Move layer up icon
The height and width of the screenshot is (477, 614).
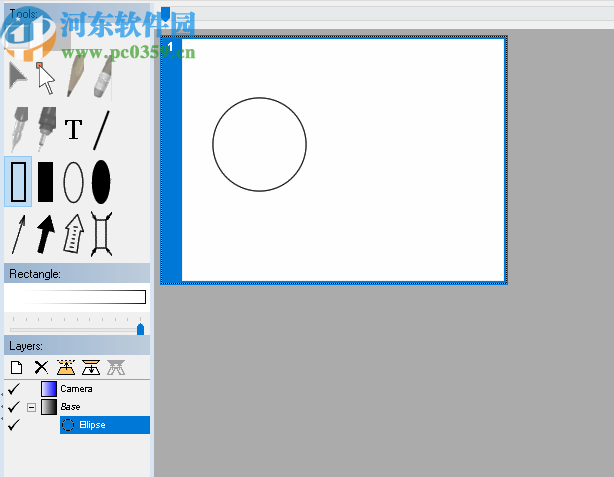(x=66, y=367)
